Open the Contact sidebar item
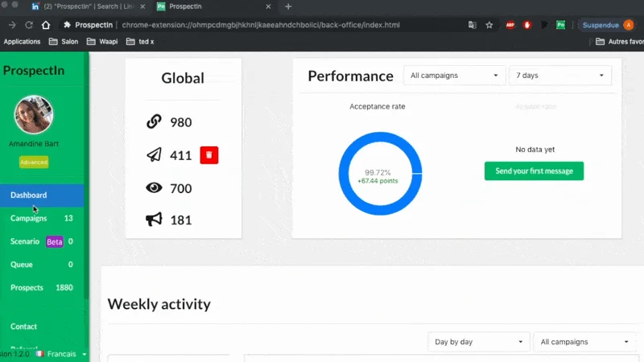This screenshot has width=644, height=362. [42, 327]
